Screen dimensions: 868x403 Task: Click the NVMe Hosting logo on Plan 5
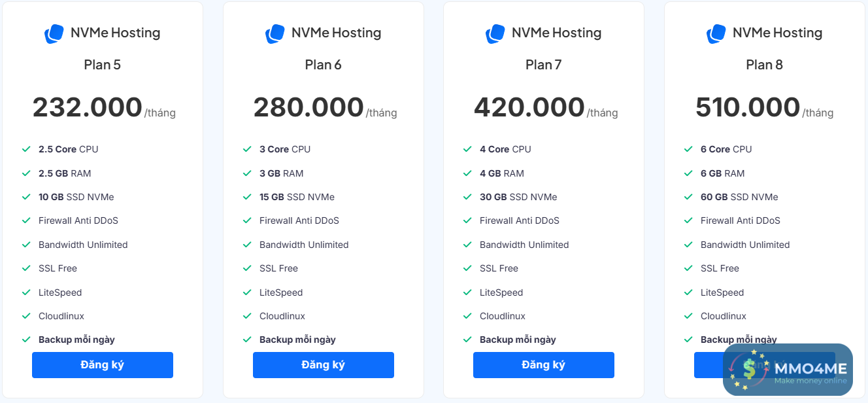tap(54, 34)
